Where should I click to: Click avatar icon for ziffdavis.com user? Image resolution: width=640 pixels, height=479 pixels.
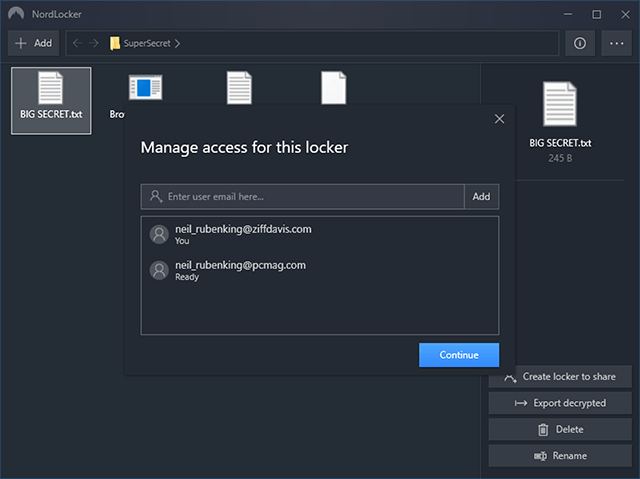[159, 235]
